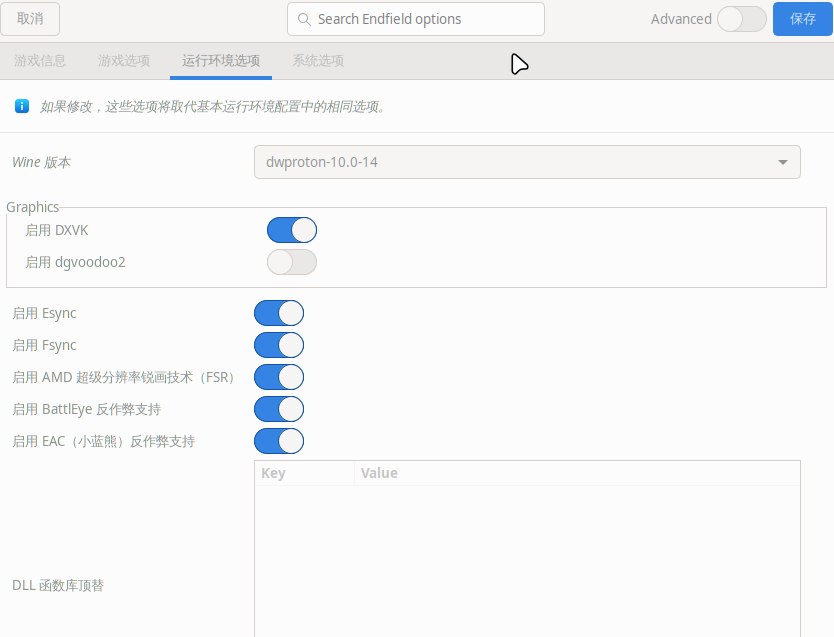Enable the 启用 dgvoodoo2 toggle
The height and width of the screenshot is (637, 834).
[x=291, y=262]
